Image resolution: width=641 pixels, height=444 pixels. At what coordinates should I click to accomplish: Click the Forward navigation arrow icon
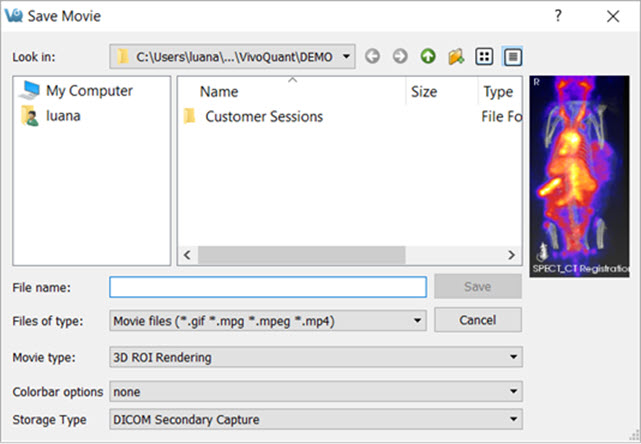400,57
